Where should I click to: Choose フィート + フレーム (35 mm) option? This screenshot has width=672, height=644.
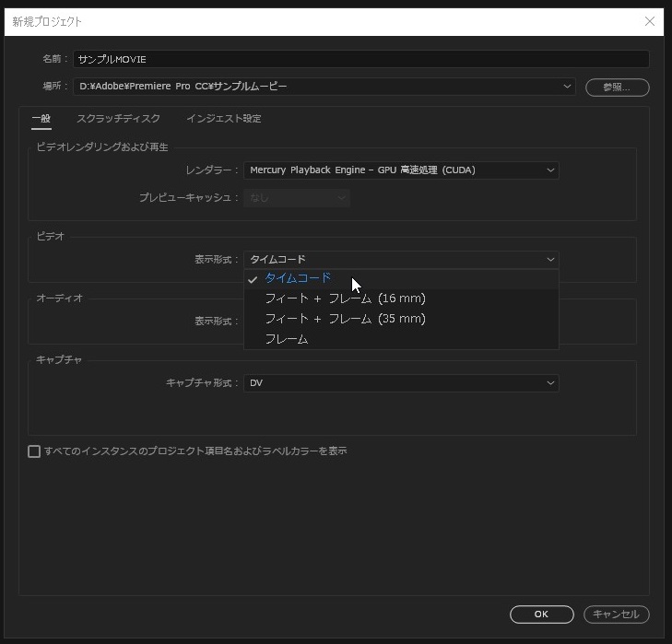click(345, 319)
